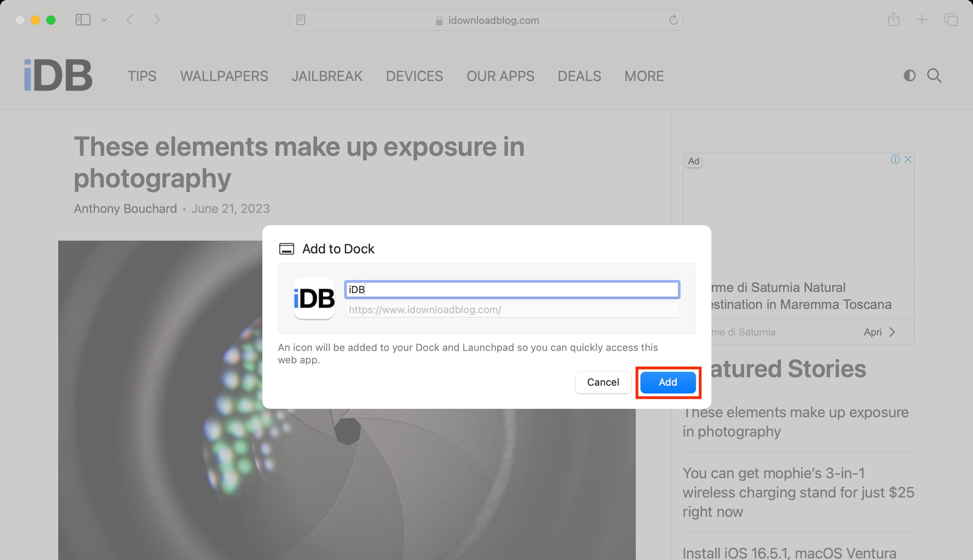Click the iDB app icon in dialog

(x=314, y=299)
